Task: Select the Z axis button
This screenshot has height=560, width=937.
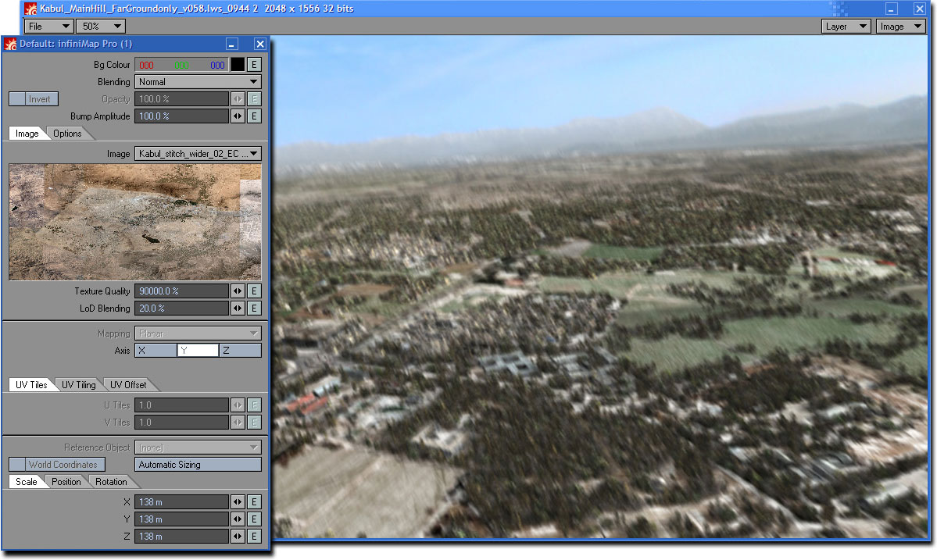Action: (240, 351)
